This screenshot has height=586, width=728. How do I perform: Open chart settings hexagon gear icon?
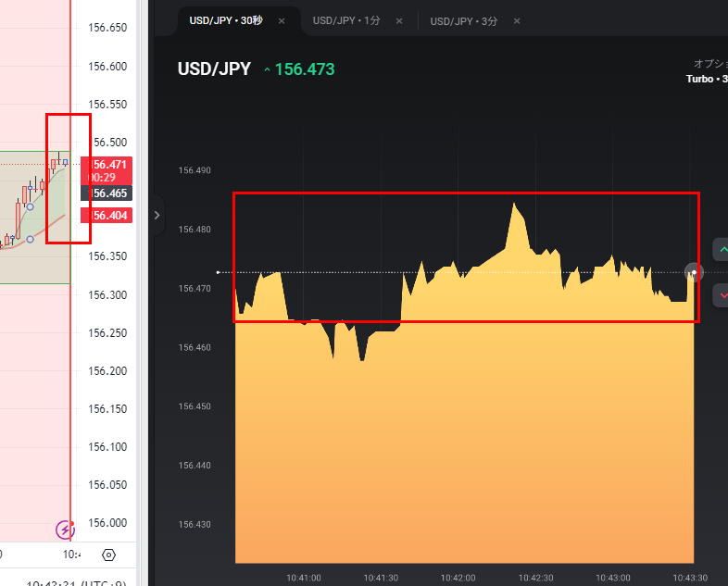pyautogui.click(x=108, y=555)
